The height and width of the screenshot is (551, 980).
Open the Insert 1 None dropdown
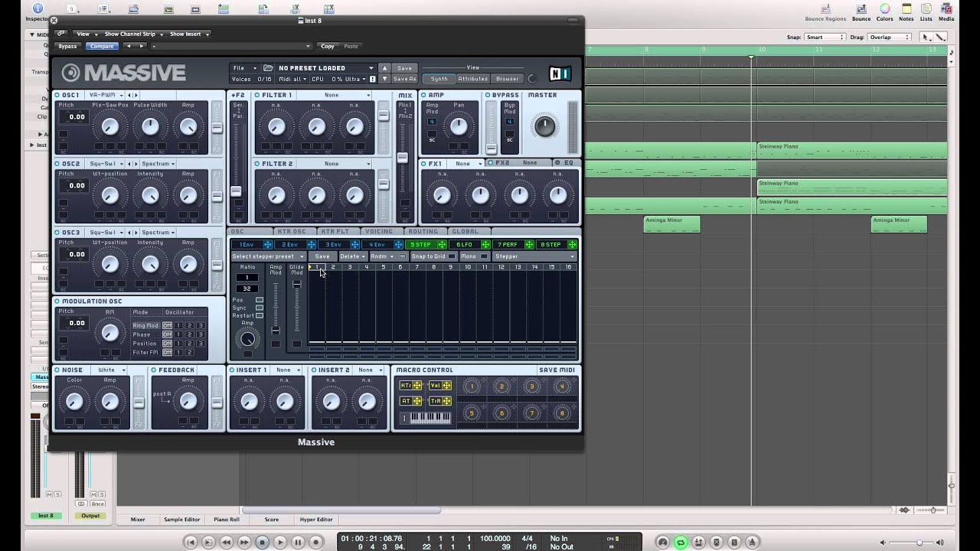coord(288,370)
